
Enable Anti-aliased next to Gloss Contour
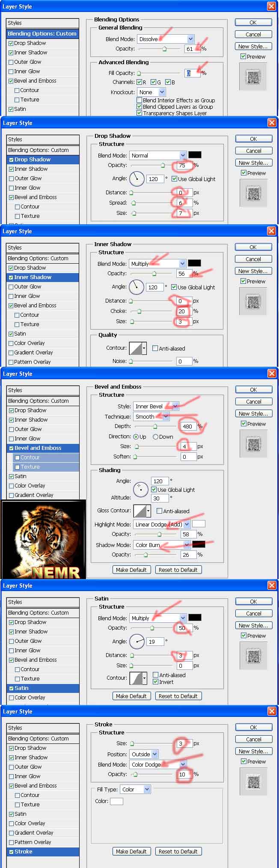pyautogui.click(x=159, y=511)
